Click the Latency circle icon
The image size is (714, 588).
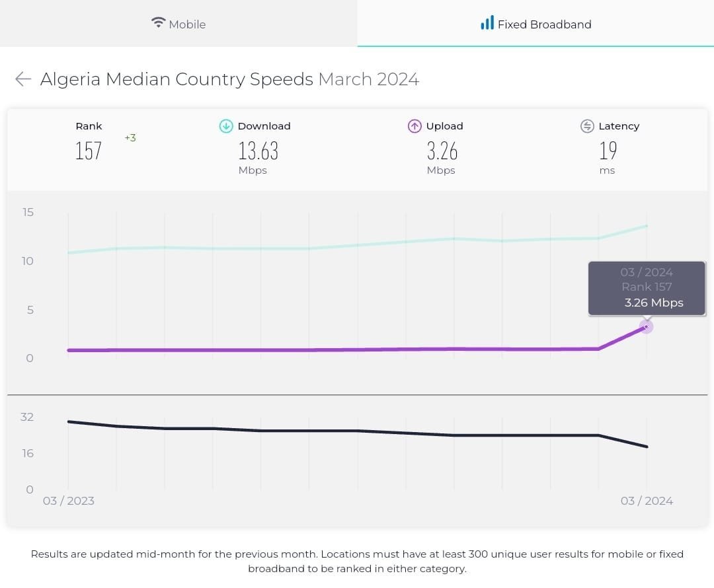point(588,126)
